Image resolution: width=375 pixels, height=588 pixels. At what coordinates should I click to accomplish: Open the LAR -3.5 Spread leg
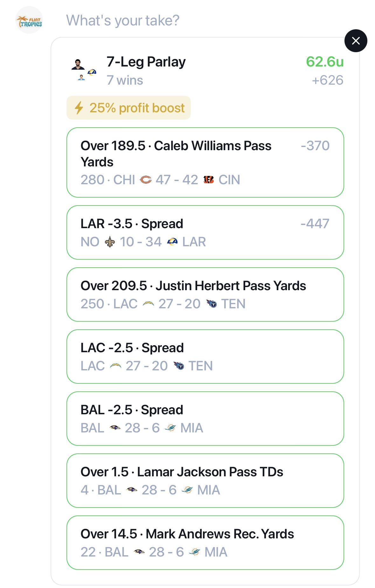pyautogui.click(x=205, y=232)
